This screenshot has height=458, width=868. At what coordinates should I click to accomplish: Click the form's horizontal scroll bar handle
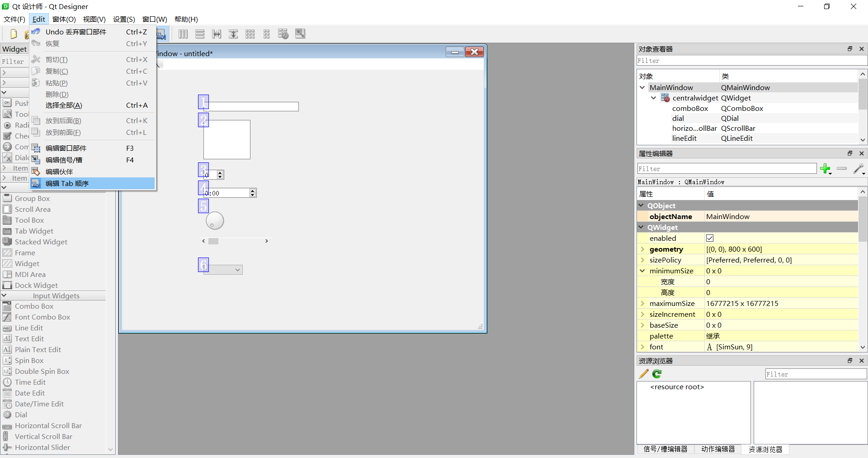(213, 241)
